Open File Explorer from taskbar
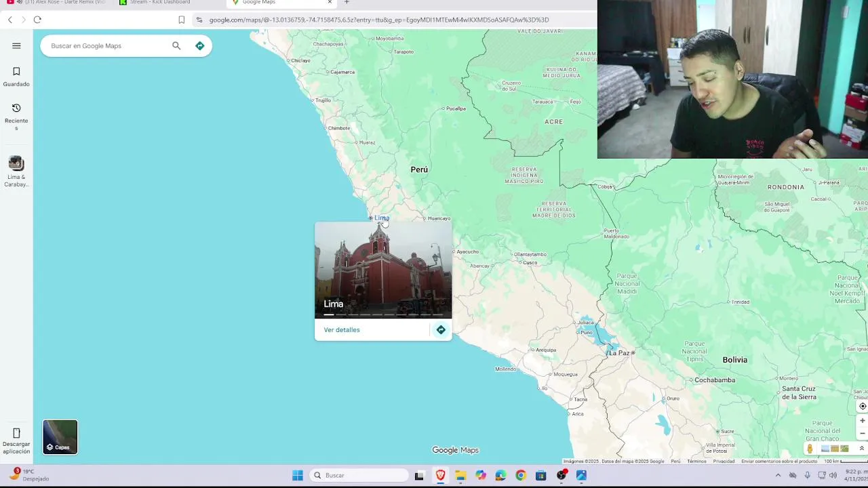The height and width of the screenshot is (488, 868). click(x=460, y=475)
